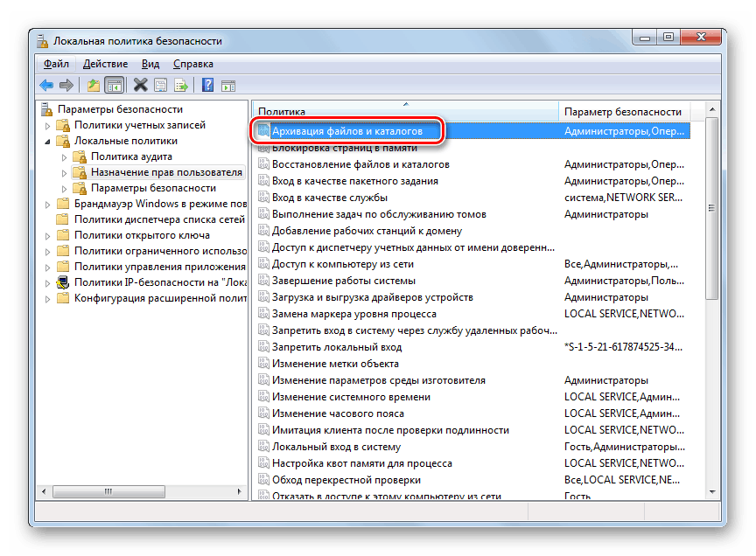This screenshot has height=556, width=756.
Task: Click tree pane scroll right arrow
Action: click(x=239, y=492)
